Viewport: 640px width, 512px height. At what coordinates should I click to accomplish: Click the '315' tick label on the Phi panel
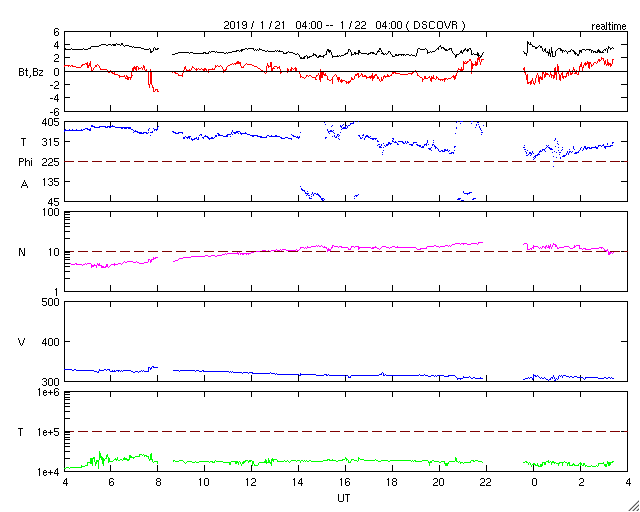[x=51, y=142]
